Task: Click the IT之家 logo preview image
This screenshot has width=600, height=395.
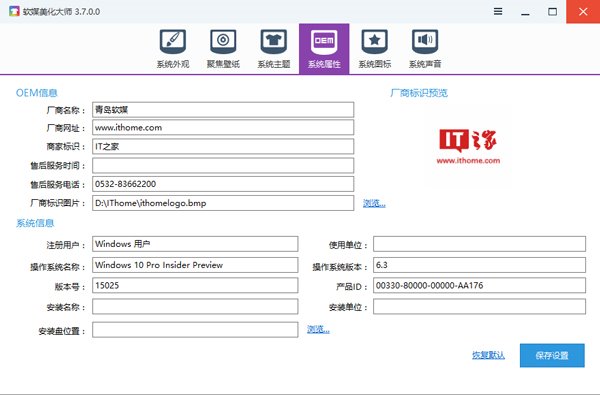Action: (468, 147)
